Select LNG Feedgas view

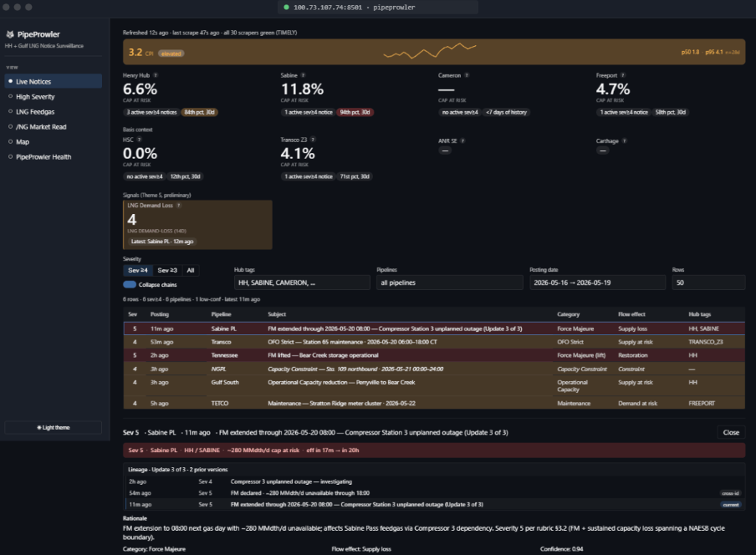[53, 112]
